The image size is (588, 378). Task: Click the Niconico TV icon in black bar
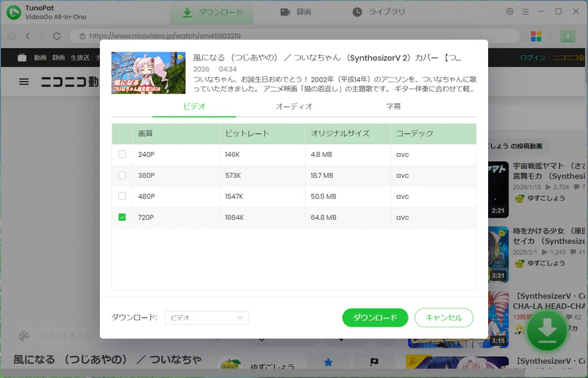pyautogui.click(x=22, y=57)
